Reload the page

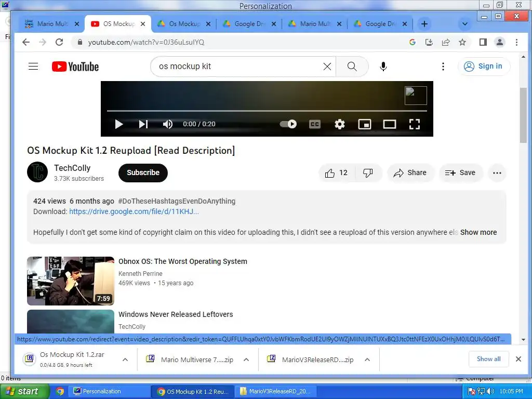59,42
